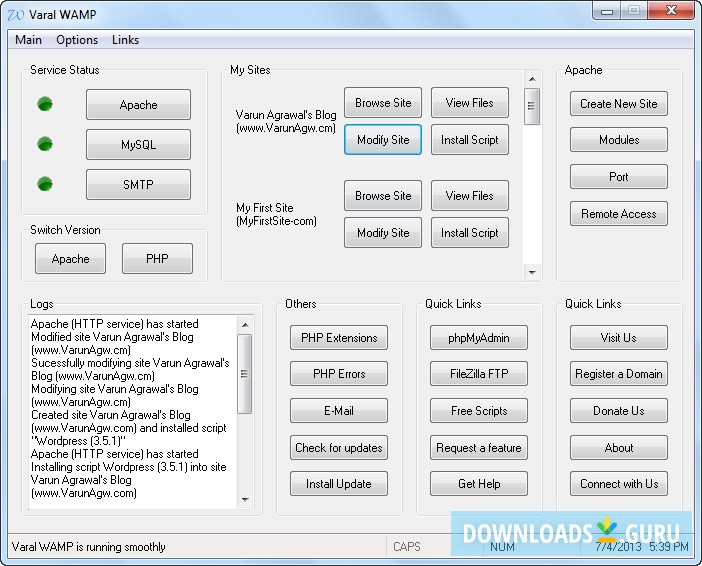Click Connect with Us button
The width and height of the screenshot is (702, 566).
(619, 484)
